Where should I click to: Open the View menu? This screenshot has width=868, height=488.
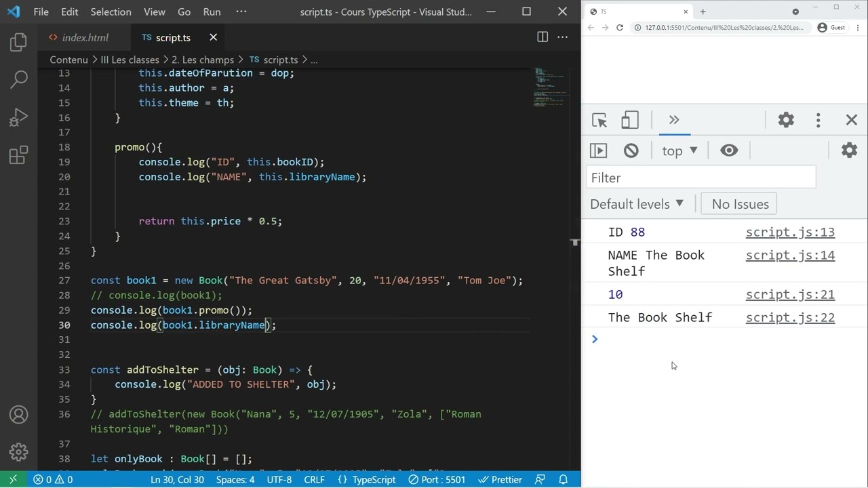pos(154,12)
